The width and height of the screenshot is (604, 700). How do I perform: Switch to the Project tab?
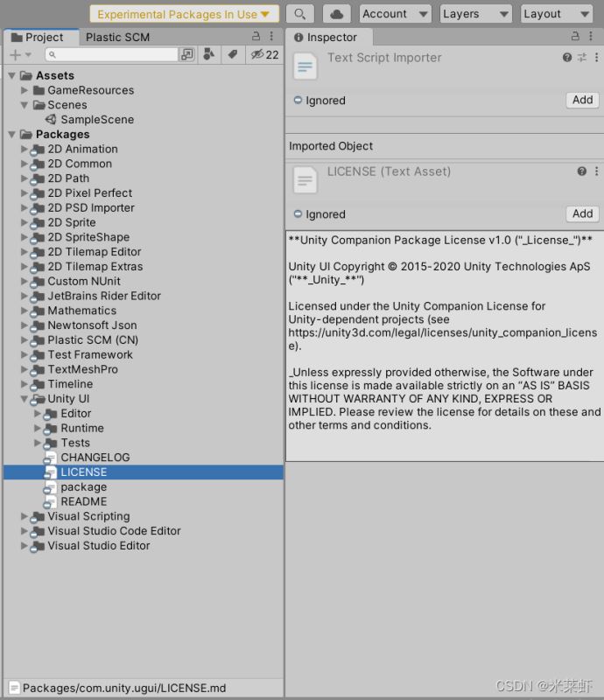[40, 37]
